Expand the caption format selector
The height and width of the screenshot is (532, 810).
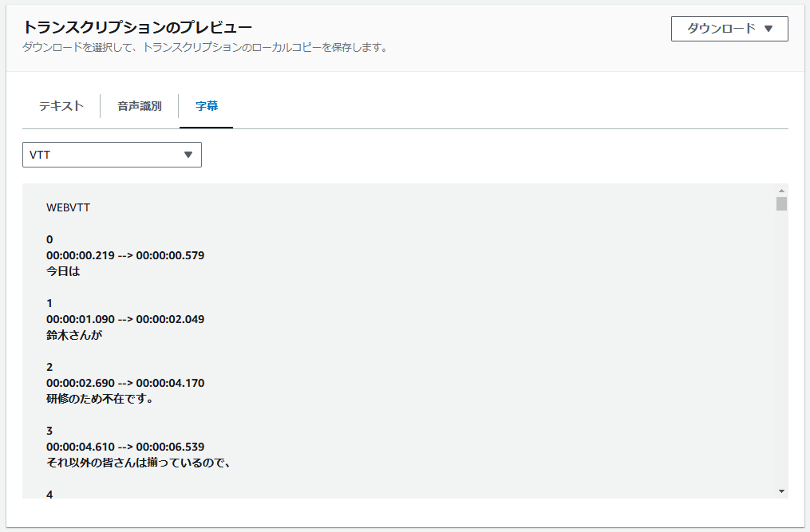click(112, 155)
